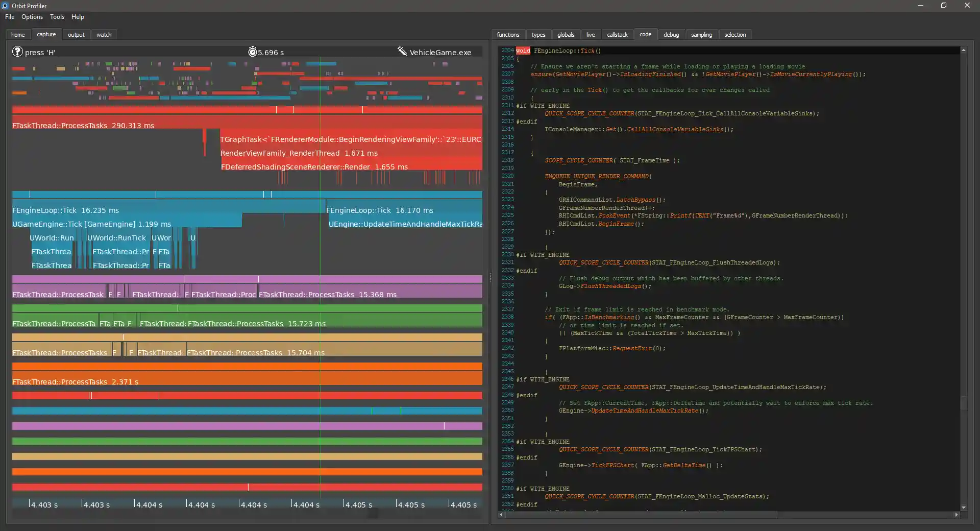Open the watch tab

[104, 34]
